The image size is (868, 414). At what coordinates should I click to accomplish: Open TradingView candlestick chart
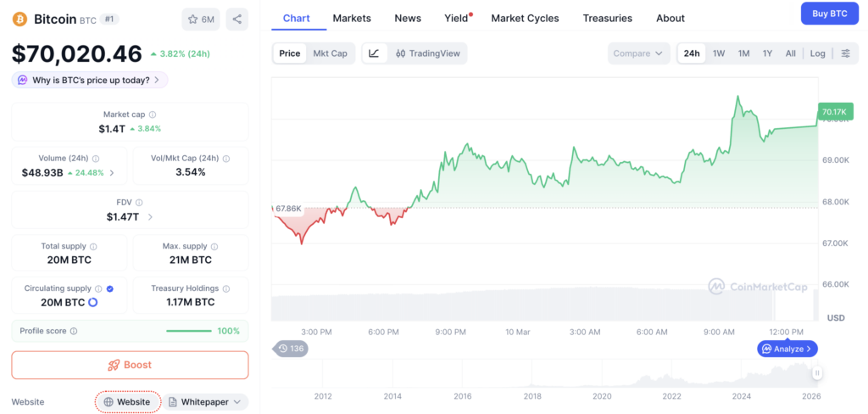428,53
